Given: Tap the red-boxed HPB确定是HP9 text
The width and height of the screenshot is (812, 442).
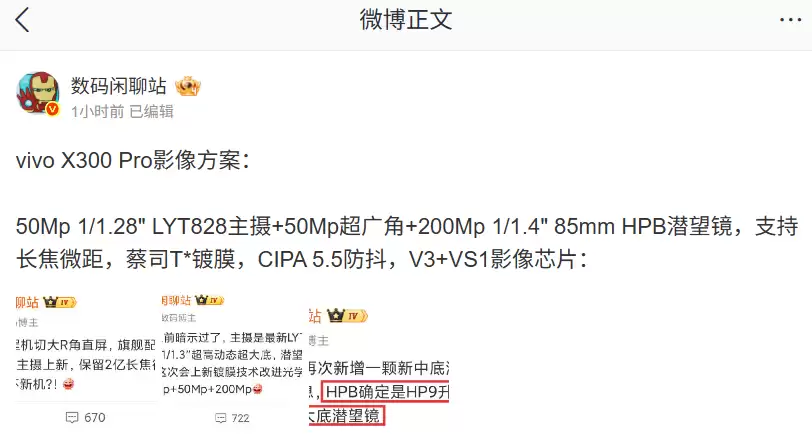Looking at the screenshot, I should pos(385,392).
